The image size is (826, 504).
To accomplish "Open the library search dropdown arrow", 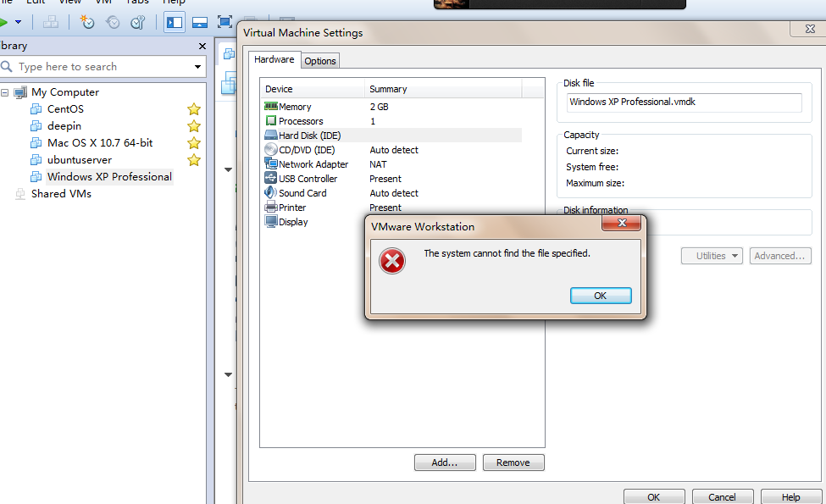I will coord(197,67).
